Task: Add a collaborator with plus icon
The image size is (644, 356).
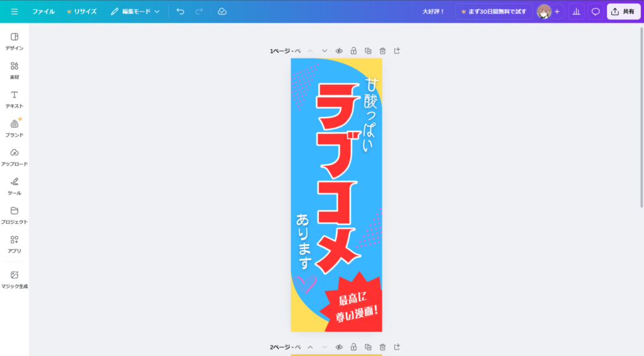Action: pyautogui.click(x=557, y=11)
